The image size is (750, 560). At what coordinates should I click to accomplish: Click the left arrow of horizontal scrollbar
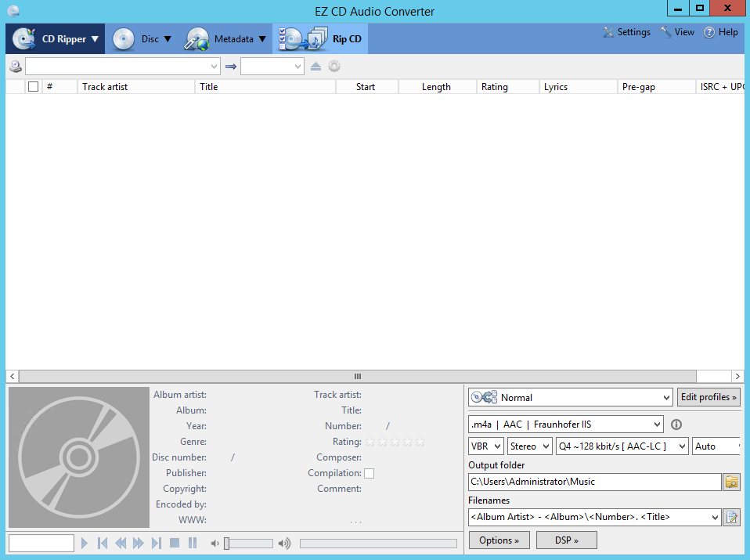coord(13,376)
